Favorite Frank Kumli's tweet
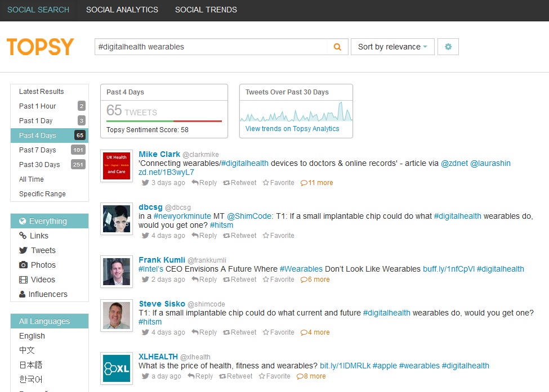Screen dimensions: 549x392 279,280
